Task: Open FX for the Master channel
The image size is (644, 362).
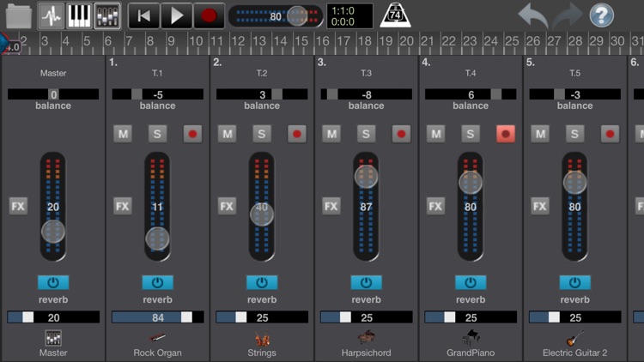Action: tap(18, 206)
